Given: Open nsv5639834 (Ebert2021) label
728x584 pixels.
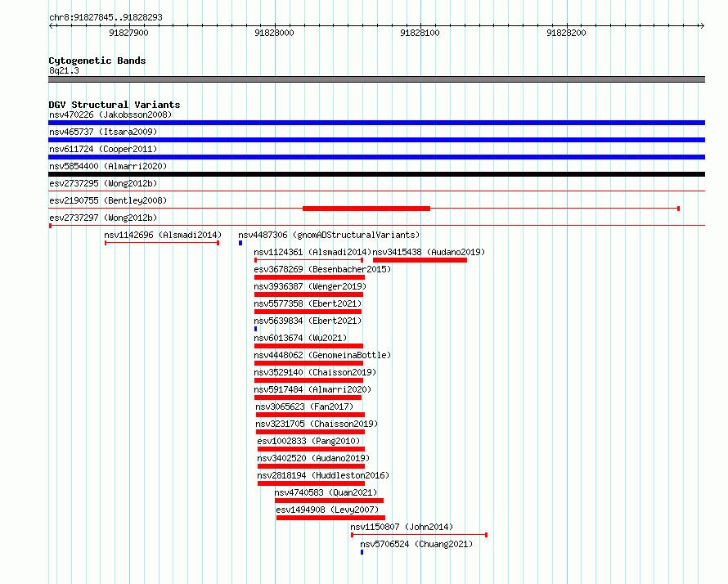Looking at the screenshot, I should click(x=308, y=321).
